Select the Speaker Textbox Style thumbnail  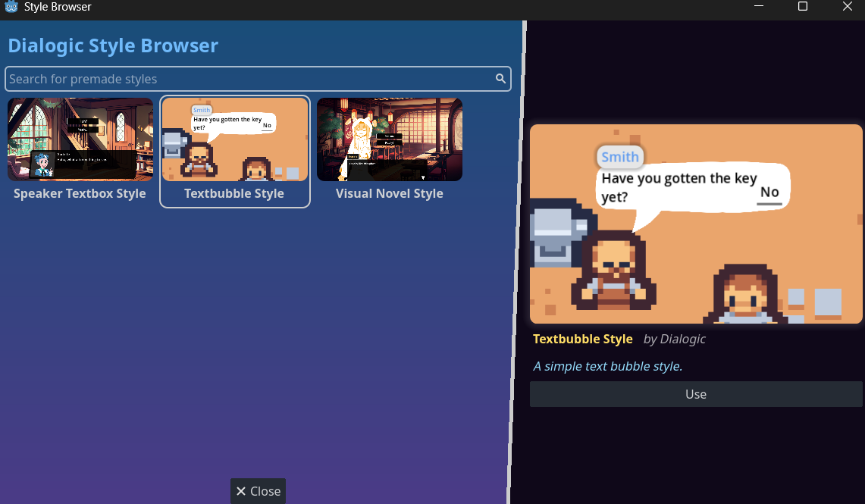pos(80,139)
